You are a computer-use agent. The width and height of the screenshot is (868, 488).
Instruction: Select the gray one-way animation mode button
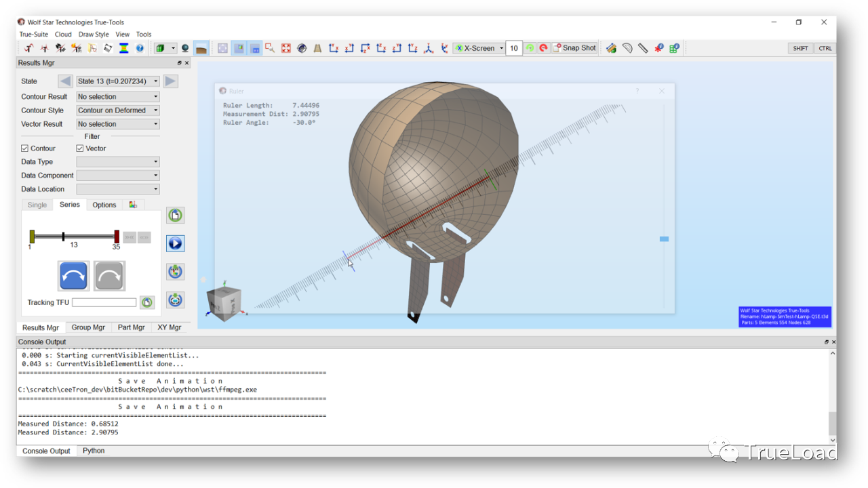pos(109,276)
